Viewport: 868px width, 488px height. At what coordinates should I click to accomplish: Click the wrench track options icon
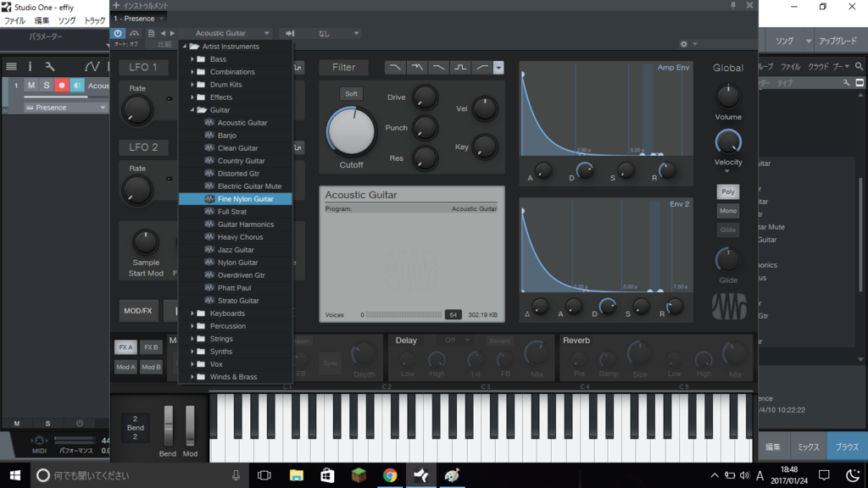click(50, 67)
